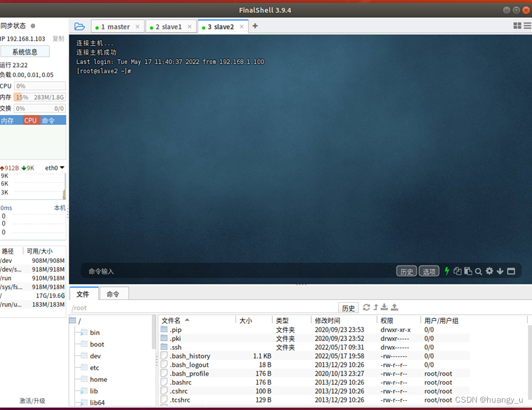532x410 pixels.
Task: Click the .pki folder icon
Action: pyautogui.click(x=164, y=338)
